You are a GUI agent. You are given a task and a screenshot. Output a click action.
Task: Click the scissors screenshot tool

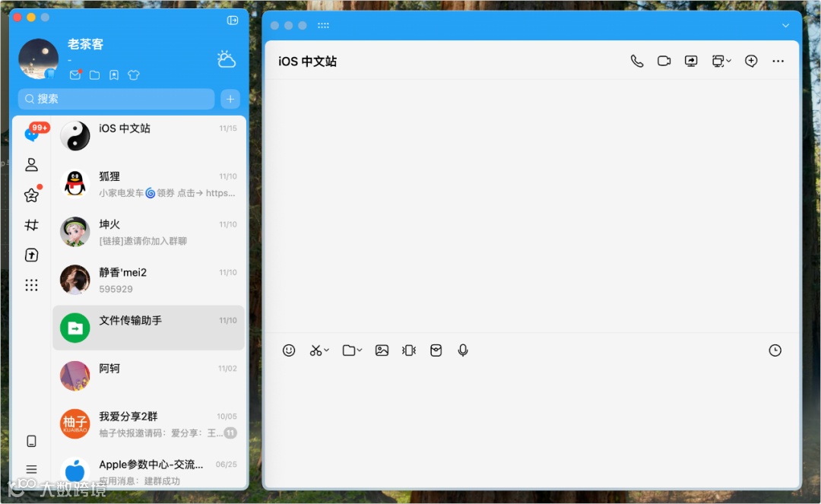click(x=315, y=350)
